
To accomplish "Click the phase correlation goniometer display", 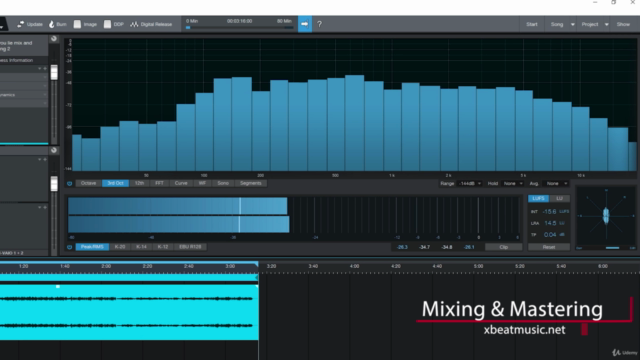I will coord(606,216).
